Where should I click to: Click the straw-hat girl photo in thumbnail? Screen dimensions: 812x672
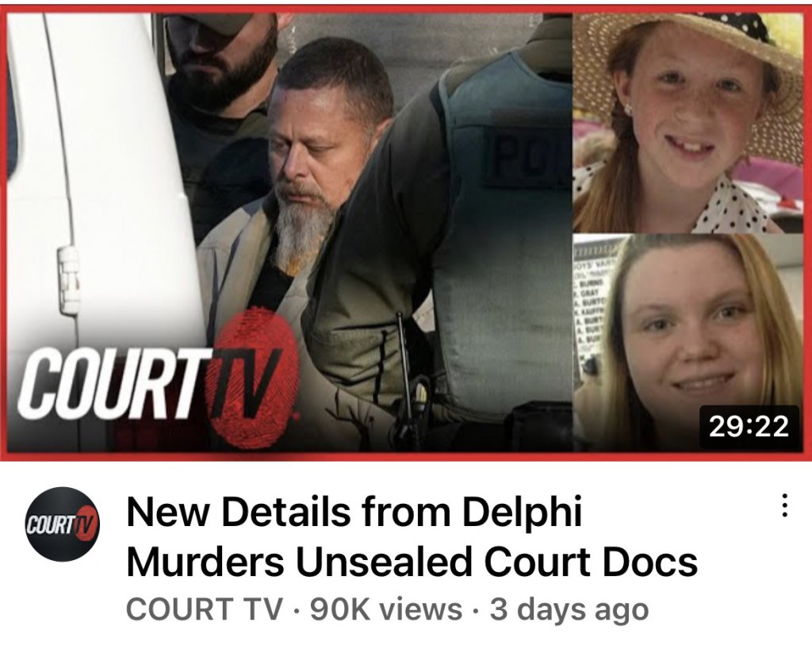pyautogui.click(x=688, y=122)
